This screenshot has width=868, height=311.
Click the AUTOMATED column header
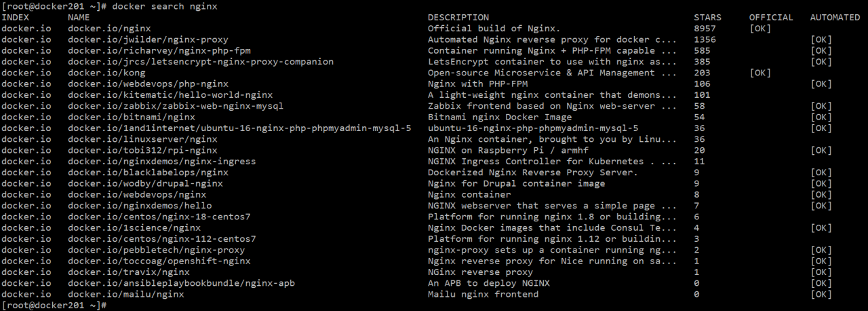(x=835, y=17)
